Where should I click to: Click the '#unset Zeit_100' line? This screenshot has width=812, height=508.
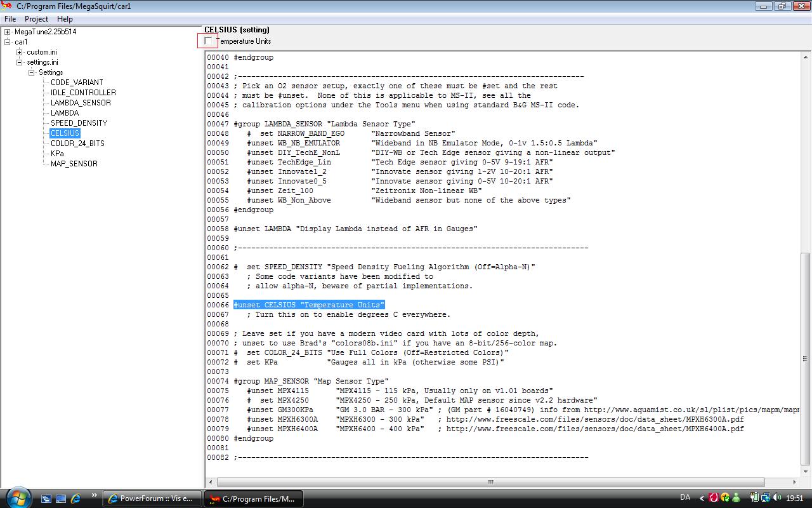[x=364, y=190]
